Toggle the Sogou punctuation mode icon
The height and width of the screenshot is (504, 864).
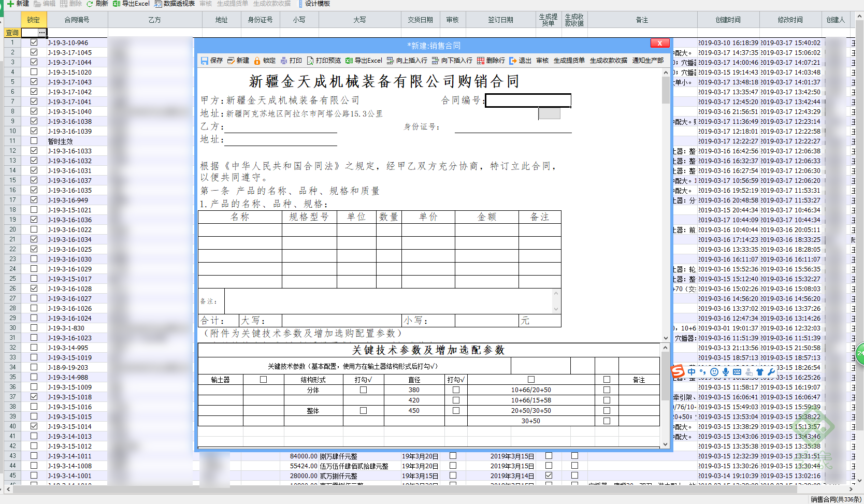[x=702, y=372]
